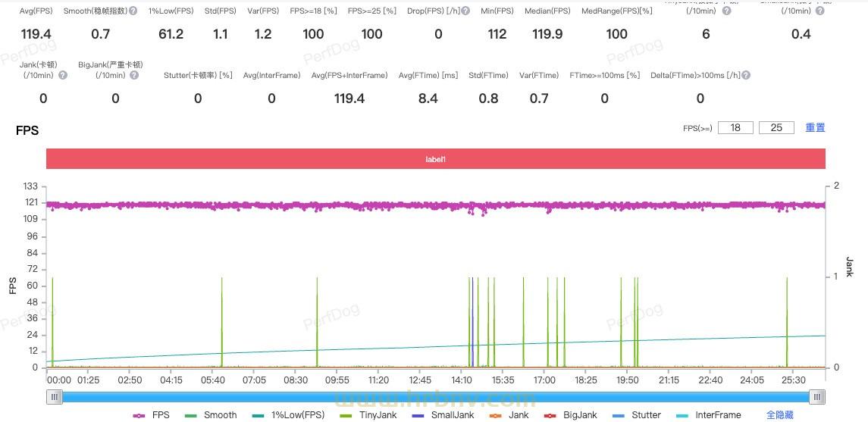Click the FPS threshold field showing 18
The width and height of the screenshot is (868, 422).
pos(735,128)
